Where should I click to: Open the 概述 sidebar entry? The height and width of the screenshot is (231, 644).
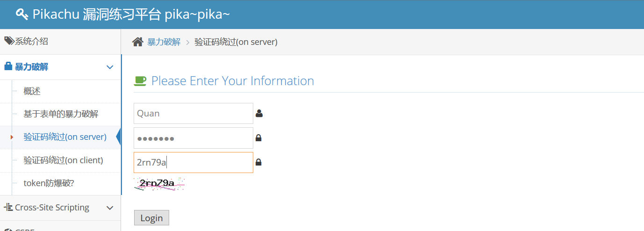pos(32,91)
